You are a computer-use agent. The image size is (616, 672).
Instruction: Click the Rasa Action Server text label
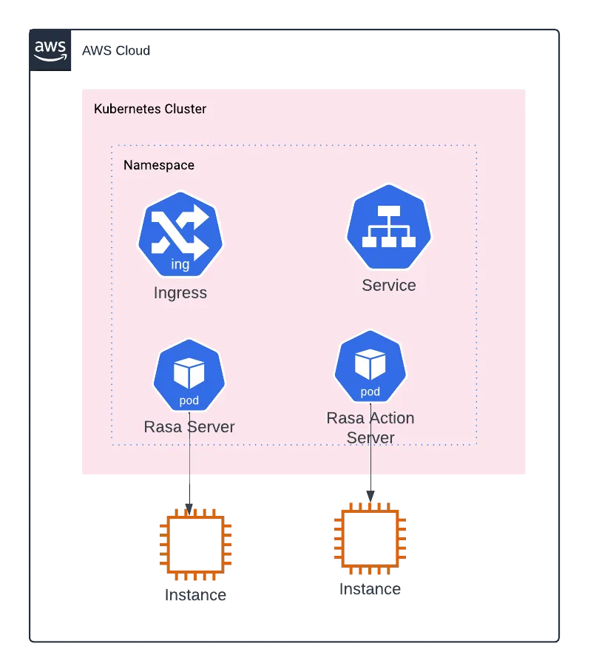point(370,428)
